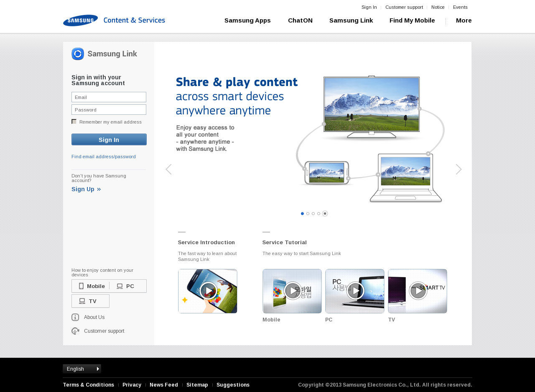Click the Mobile phone icon in sidebar
The image size is (535, 392).
pos(81,286)
